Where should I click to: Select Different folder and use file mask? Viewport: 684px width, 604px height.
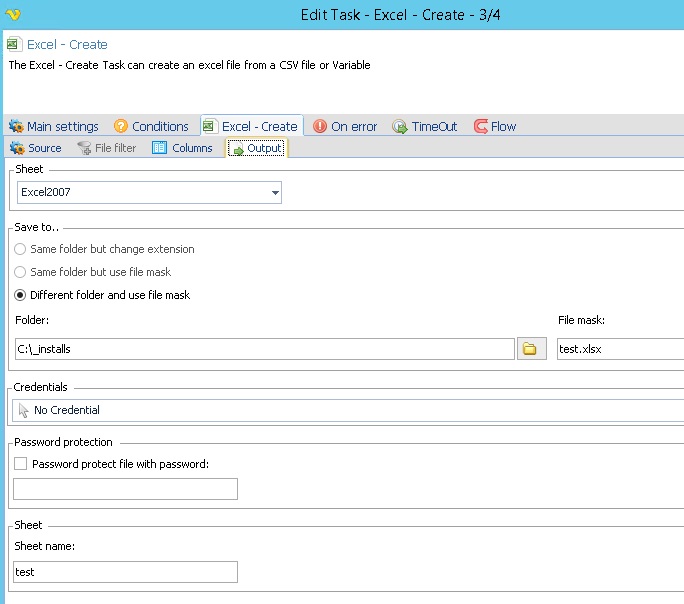(x=20, y=295)
